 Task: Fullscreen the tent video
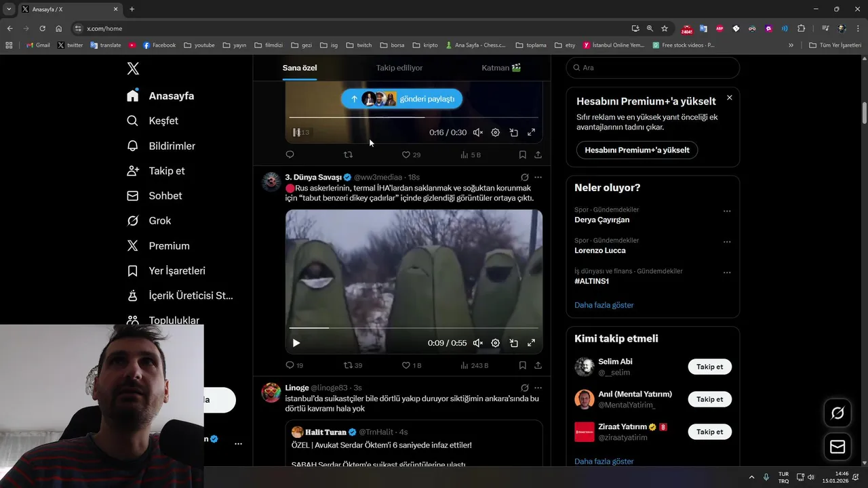click(x=532, y=343)
